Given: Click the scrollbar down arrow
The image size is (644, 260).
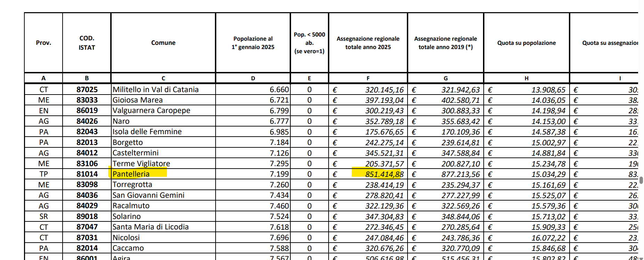Looking at the screenshot, I should (641, 258).
